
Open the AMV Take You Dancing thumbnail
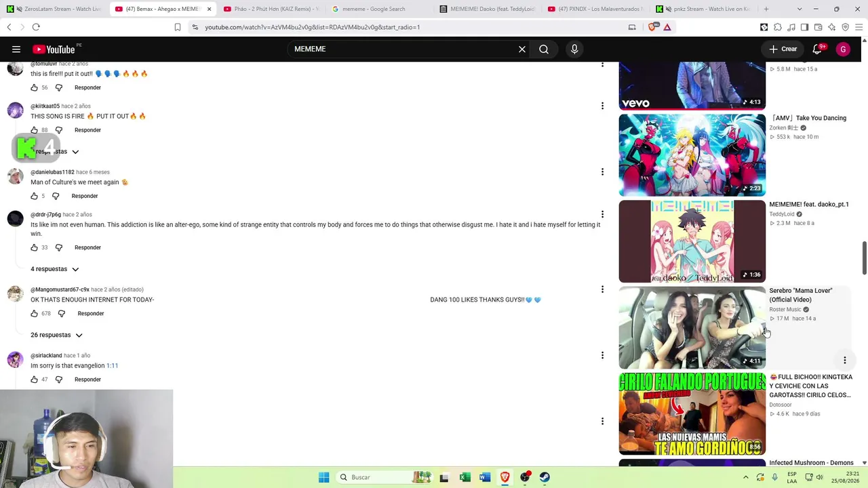click(x=692, y=155)
